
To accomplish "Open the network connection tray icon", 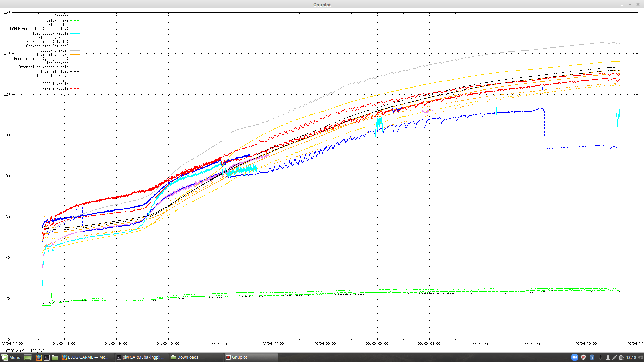I will click(x=614, y=357).
